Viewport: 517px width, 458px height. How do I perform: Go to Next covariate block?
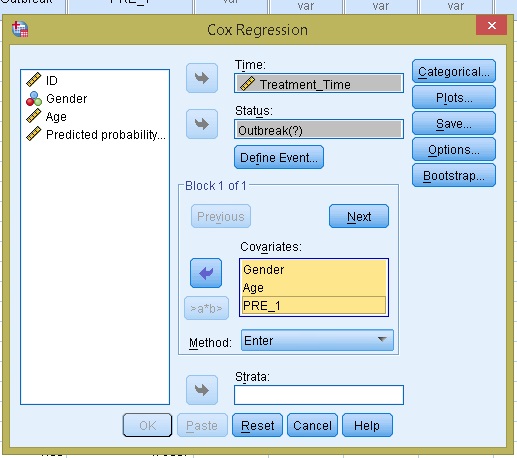pos(359,216)
